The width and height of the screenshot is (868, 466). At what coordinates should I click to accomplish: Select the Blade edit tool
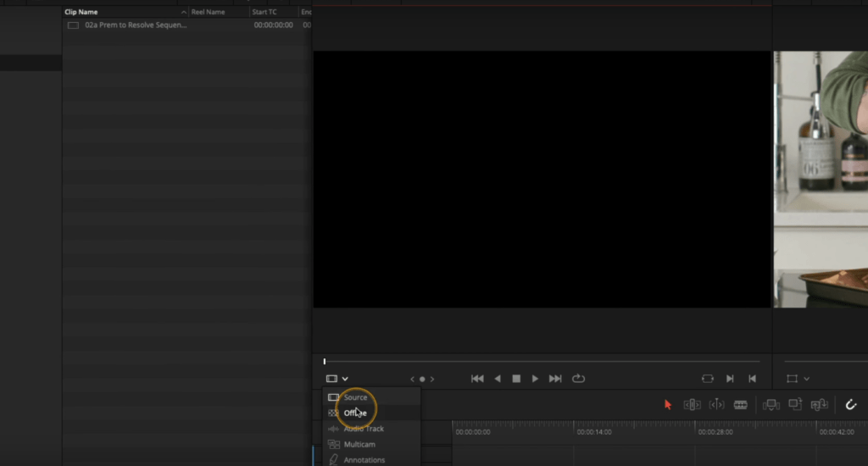tap(741, 404)
